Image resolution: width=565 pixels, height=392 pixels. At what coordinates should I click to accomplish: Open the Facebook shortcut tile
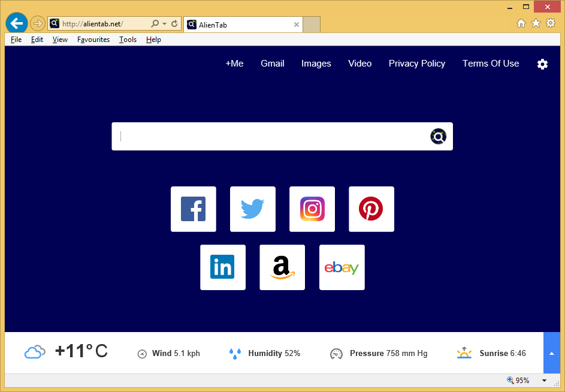click(194, 209)
